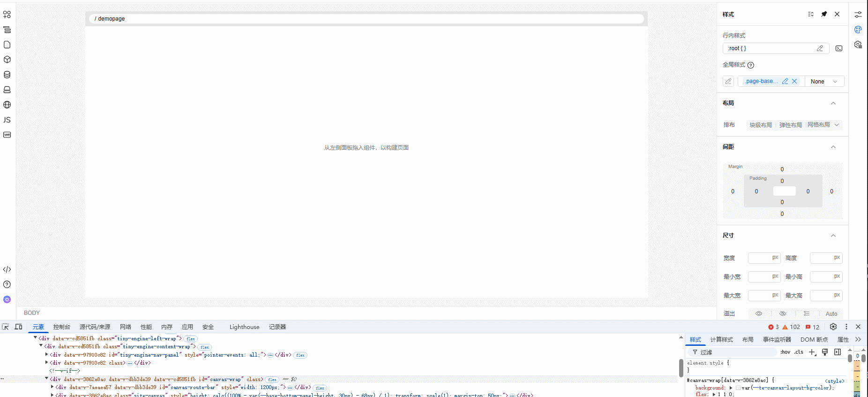Open the JS script panel
This screenshot has height=397, width=868.
(7, 120)
